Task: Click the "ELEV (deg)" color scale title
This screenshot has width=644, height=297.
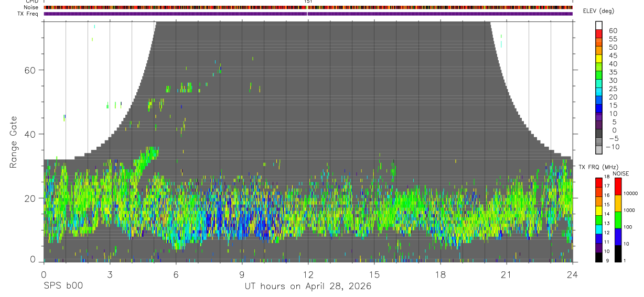Action: [x=598, y=11]
